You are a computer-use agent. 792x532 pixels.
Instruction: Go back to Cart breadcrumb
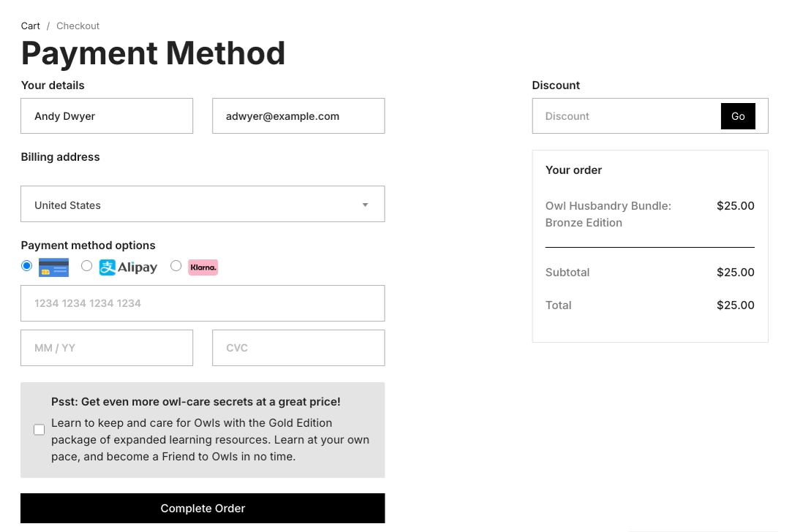[x=31, y=26]
